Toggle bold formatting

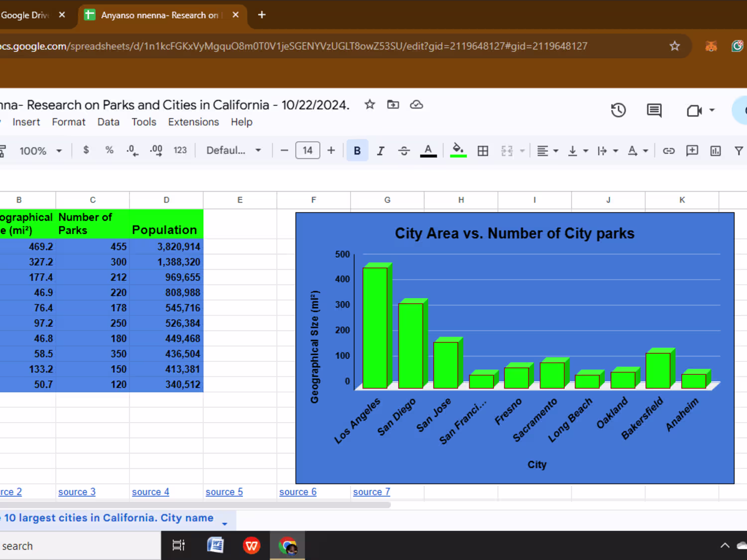click(x=357, y=151)
